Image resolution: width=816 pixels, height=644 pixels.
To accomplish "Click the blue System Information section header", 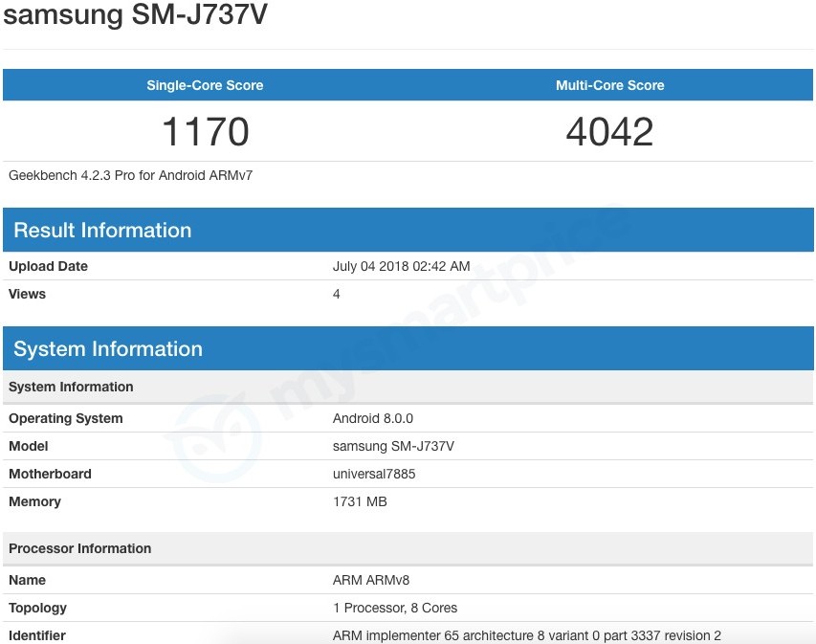I will coord(408,348).
